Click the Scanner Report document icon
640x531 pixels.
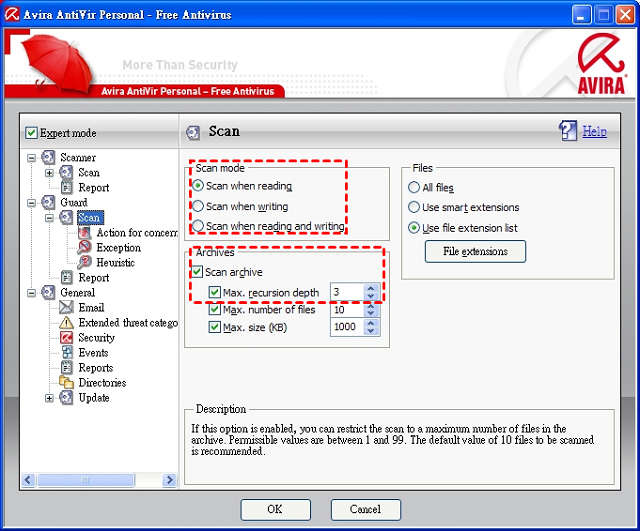click(x=67, y=187)
